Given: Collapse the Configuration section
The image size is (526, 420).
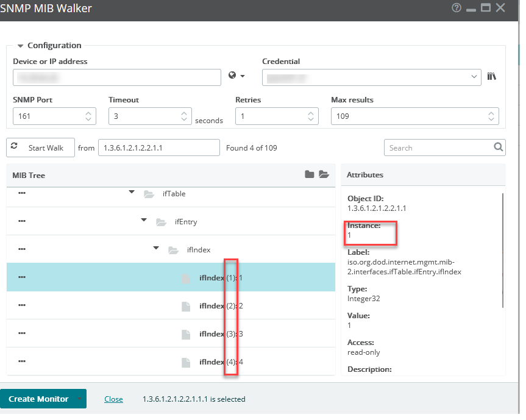Looking at the screenshot, I should pos(20,45).
